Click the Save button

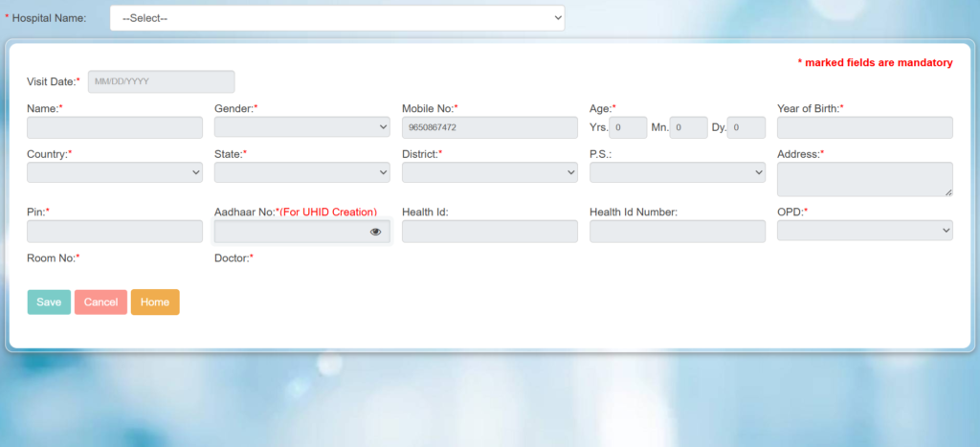point(49,302)
